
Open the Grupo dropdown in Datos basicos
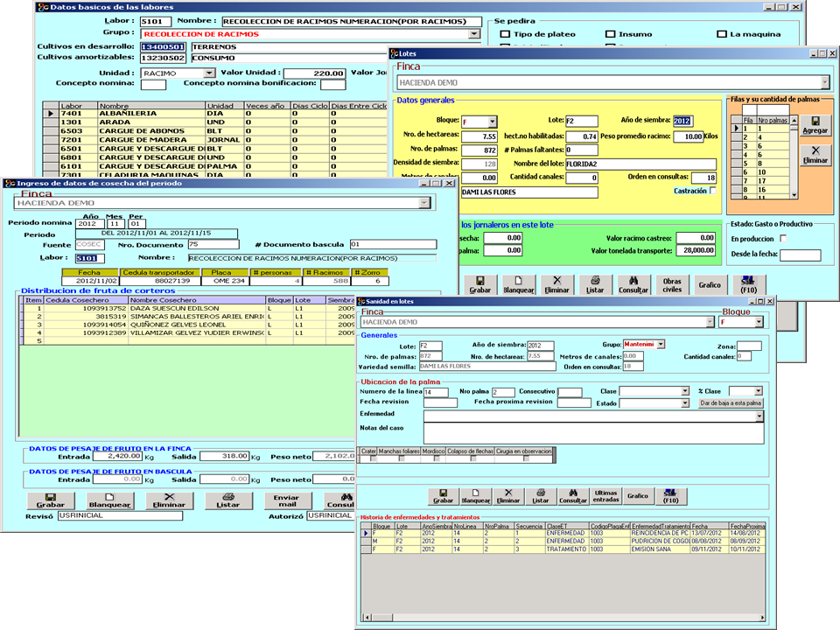point(474,34)
